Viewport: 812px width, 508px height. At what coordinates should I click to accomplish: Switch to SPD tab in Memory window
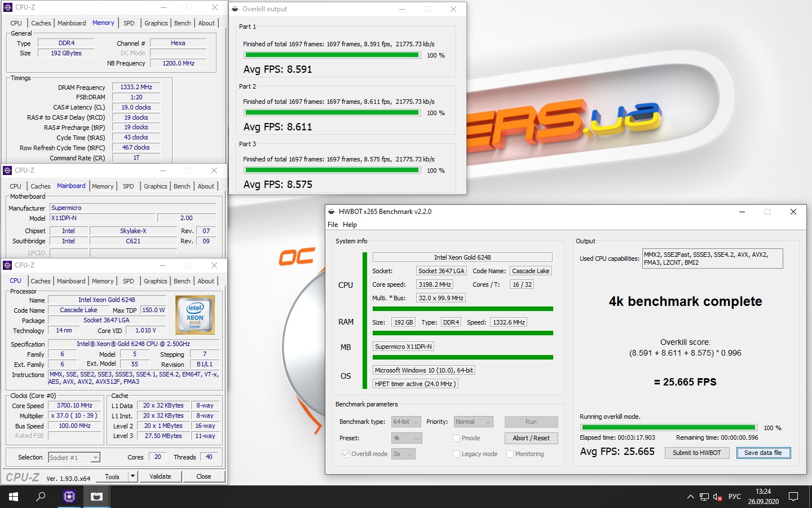click(129, 23)
